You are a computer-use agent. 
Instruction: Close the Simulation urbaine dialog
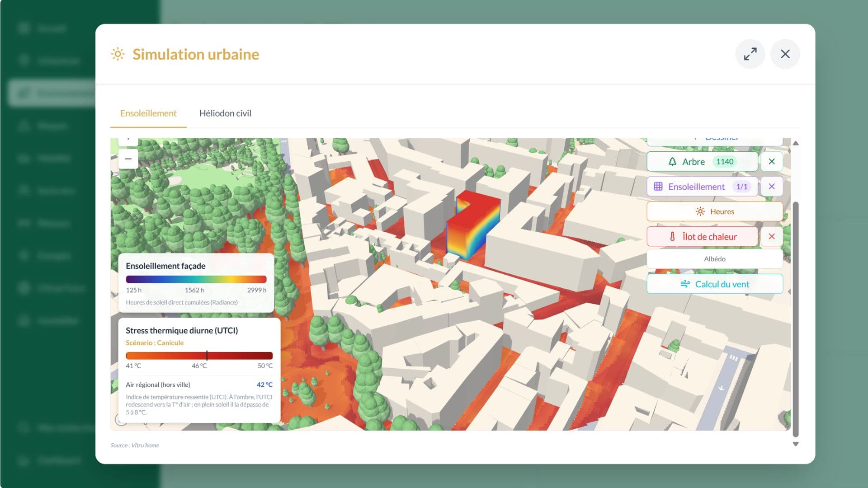(x=785, y=54)
